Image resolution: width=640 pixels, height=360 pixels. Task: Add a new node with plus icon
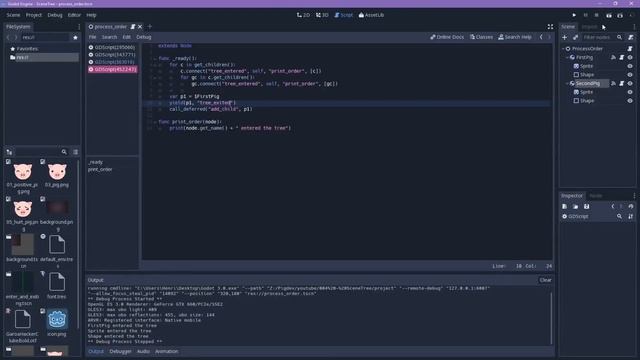tap(564, 38)
